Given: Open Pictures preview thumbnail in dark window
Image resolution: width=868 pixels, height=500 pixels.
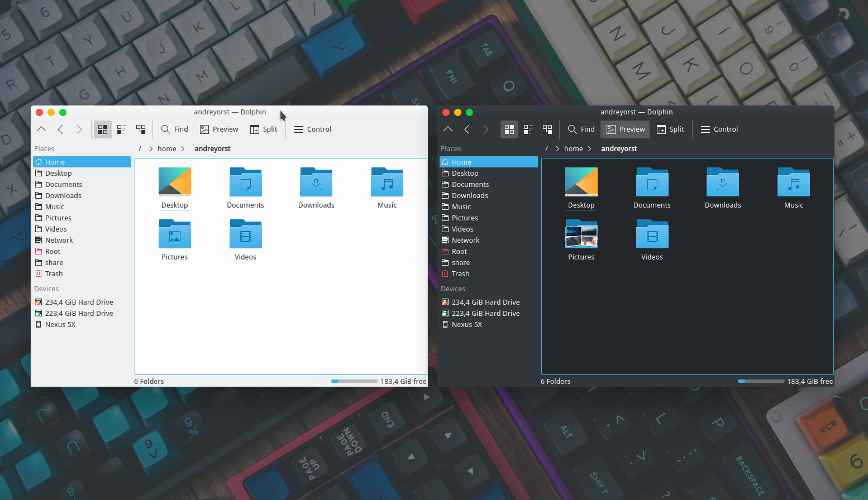Looking at the screenshot, I should [581, 234].
